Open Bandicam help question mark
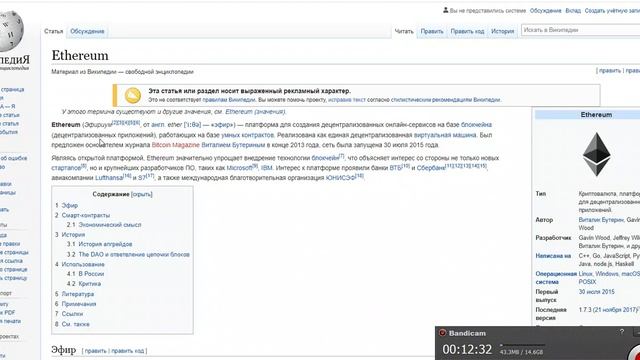Screen dimensions: 640x360 pyautogui.click(x=622, y=332)
